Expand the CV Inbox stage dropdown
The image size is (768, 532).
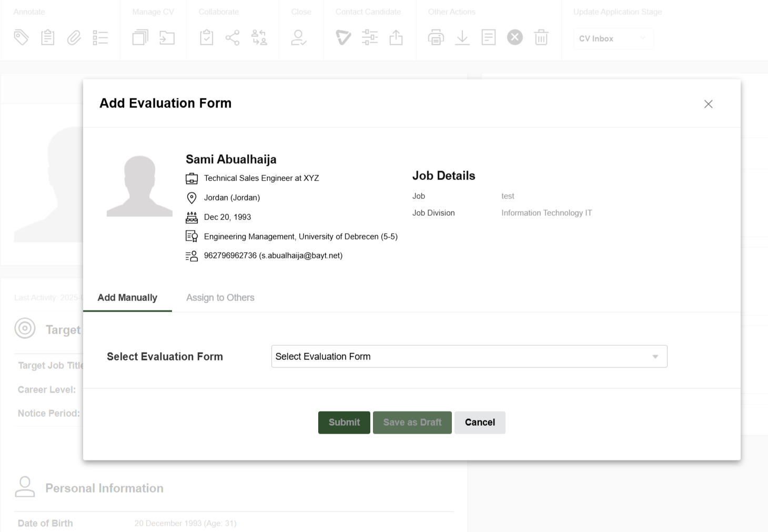pyautogui.click(x=613, y=38)
